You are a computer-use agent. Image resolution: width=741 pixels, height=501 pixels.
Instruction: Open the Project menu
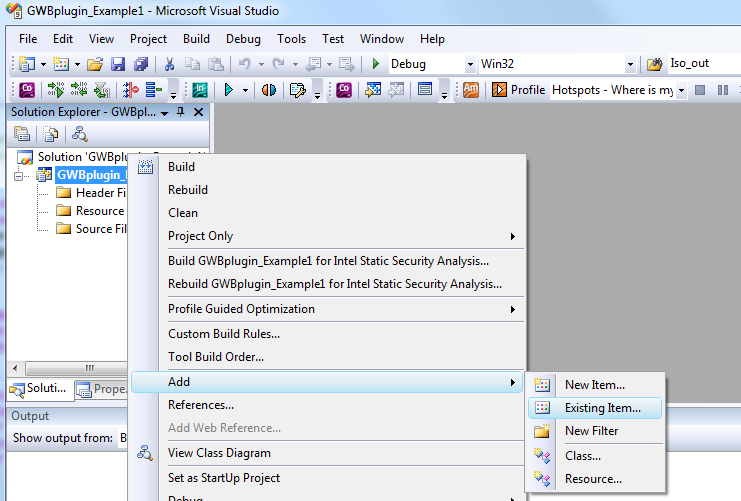click(148, 39)
